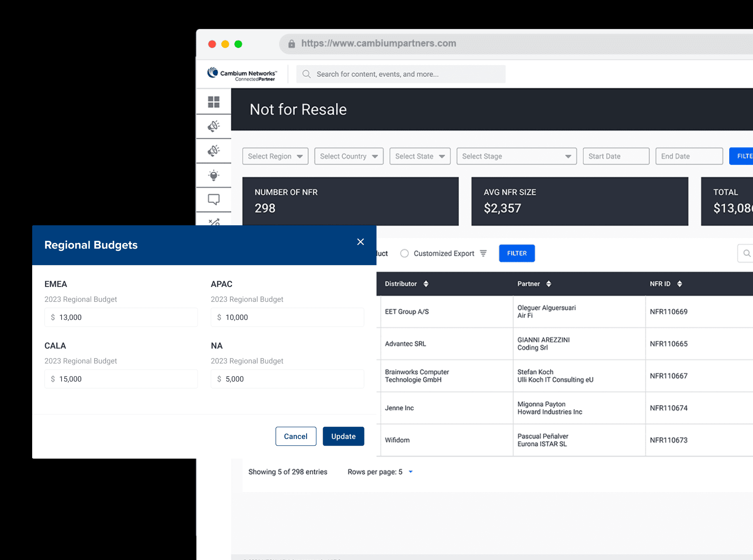Click the FILTER button beside End Date
Viewport: 753px width, 560px height.
point(741,156)
